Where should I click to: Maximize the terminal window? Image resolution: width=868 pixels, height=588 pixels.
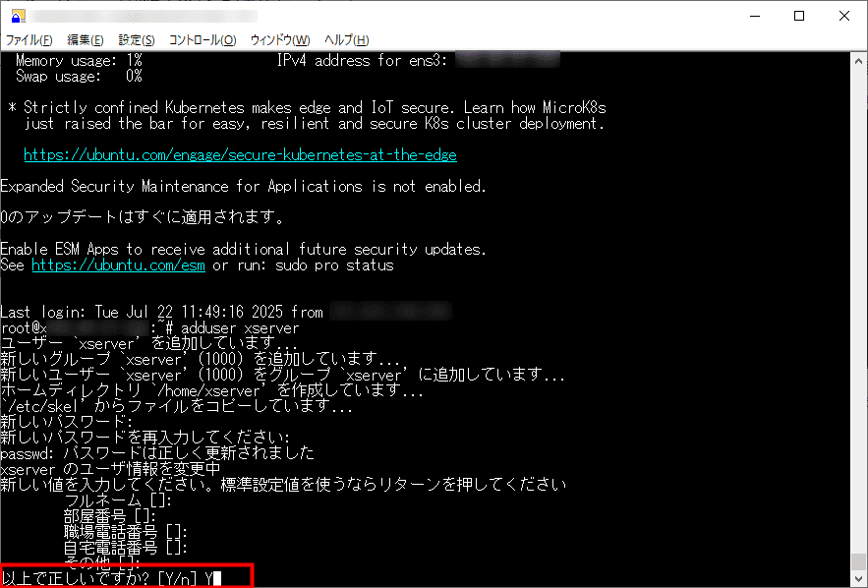click(x=799, y=16)
